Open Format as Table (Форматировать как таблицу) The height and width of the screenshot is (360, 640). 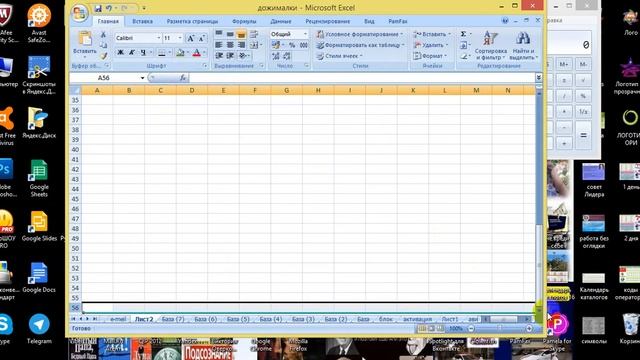pyautogui.click(x=360, y=45)
